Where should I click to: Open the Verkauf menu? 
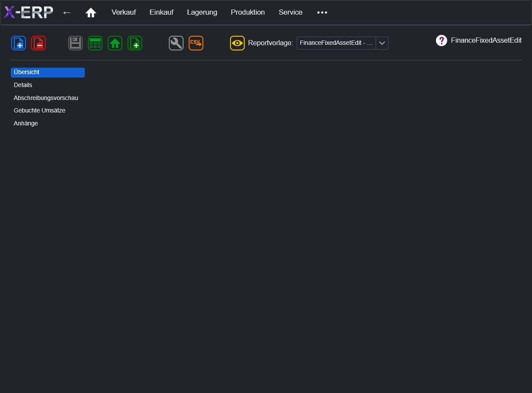(124, 12)
